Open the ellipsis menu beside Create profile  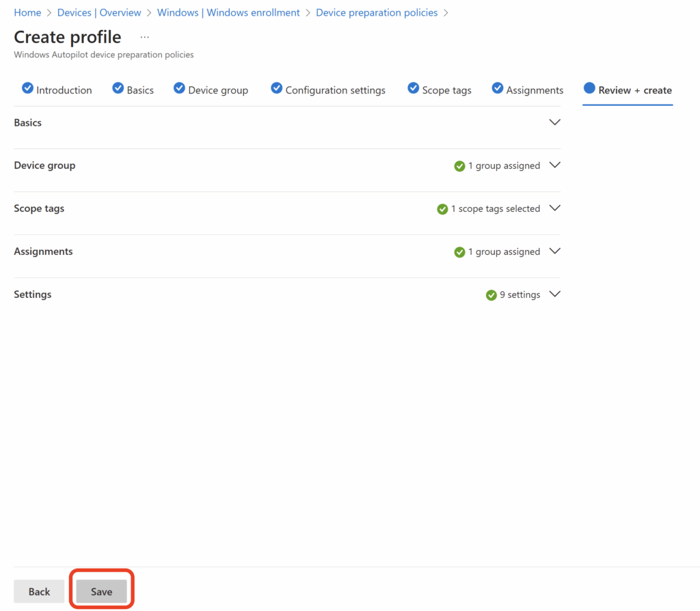click(x=145, y=37)
